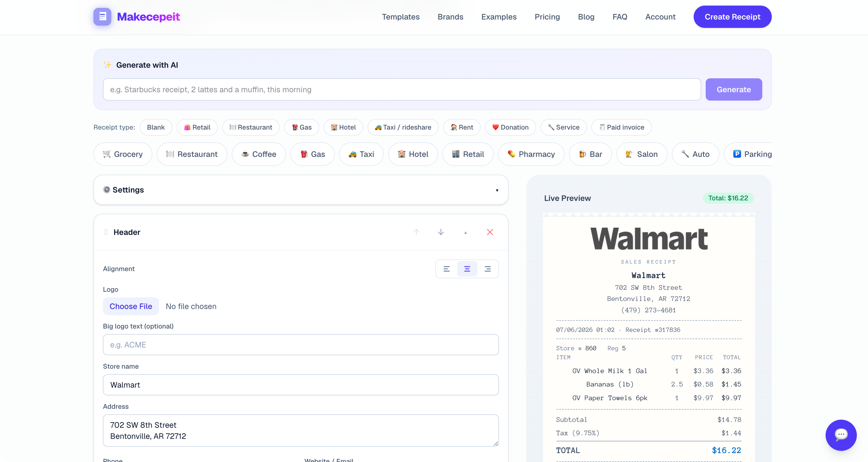Open the Templates nav link
Screen dimensions: 868x462
(x=401, y=17)
